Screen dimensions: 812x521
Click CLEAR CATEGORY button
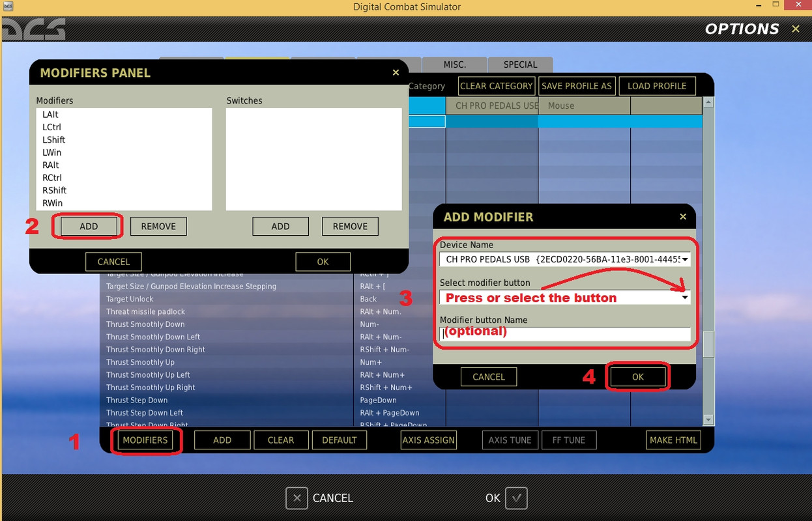[x=497, y=86]
